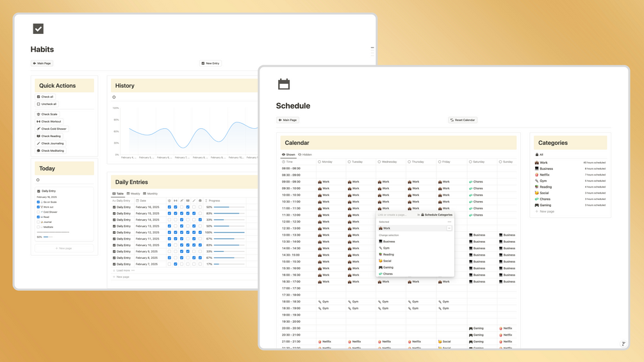The image size is (644, 362).
Task: Click the dumbbell column icon in Daily Entries
Action: click(x=176, y=201)
